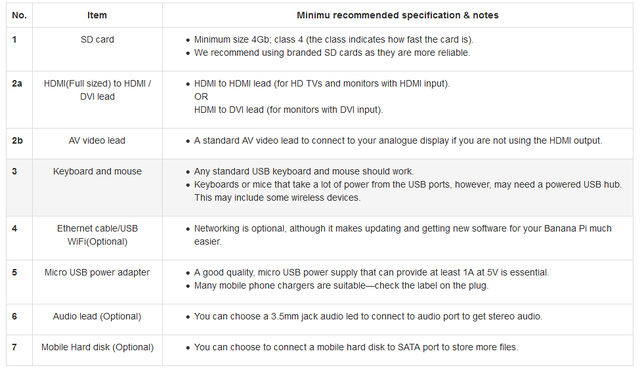This screenshot has width=640, height=368.
Task: Select the SATA port hard disk note
Action: coord(356,347)
